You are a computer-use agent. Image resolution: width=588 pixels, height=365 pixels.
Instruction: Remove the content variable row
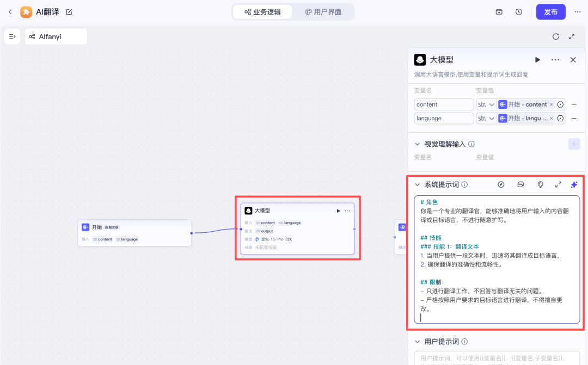[x=574, y=104]
